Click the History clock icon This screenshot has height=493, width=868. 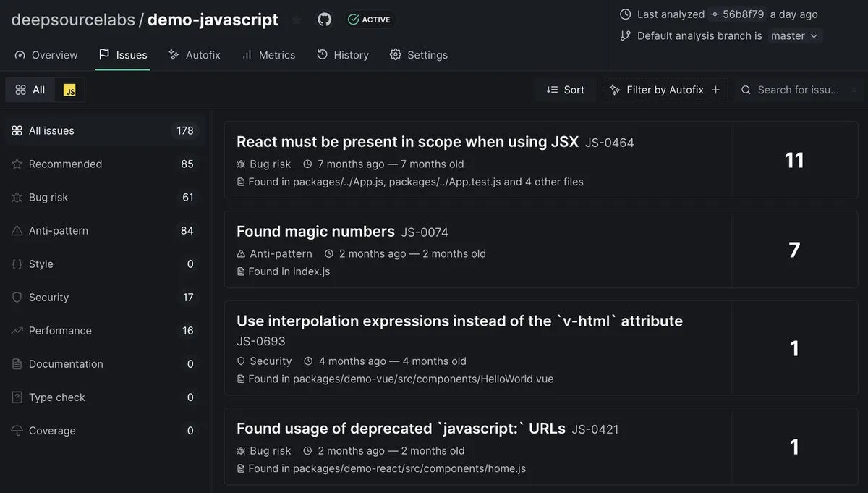pyautogui.click(x=322, y=54)
